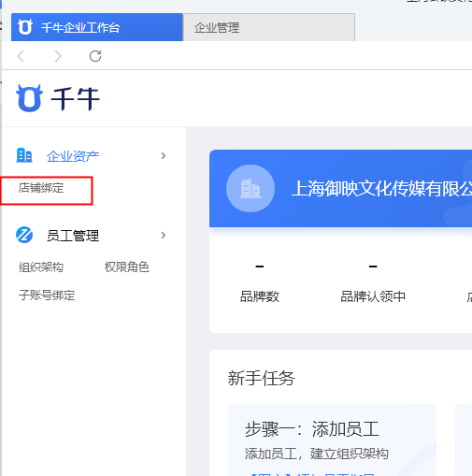Reload the page with the refresh icon

click(x=95, y=56)
